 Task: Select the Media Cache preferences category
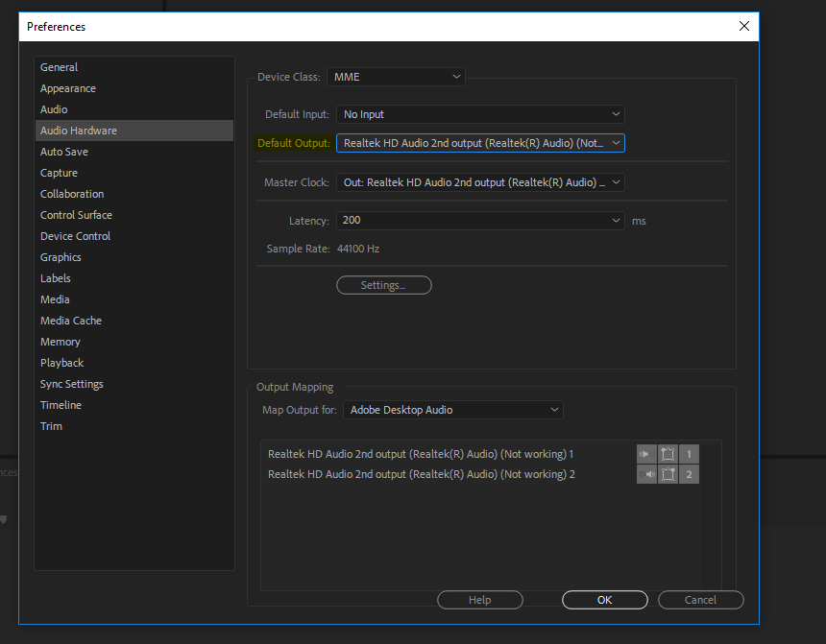tap(71, 321)
